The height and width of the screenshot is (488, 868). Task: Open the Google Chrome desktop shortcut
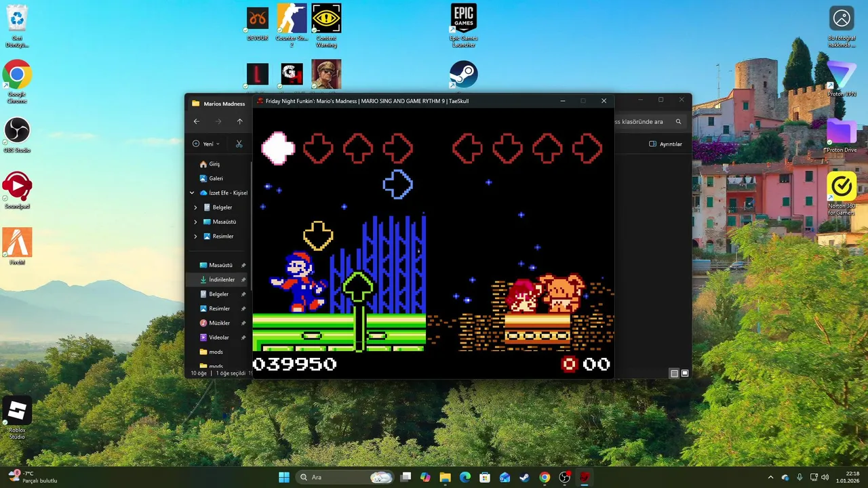pyautogui.click(x=17, y=81)
